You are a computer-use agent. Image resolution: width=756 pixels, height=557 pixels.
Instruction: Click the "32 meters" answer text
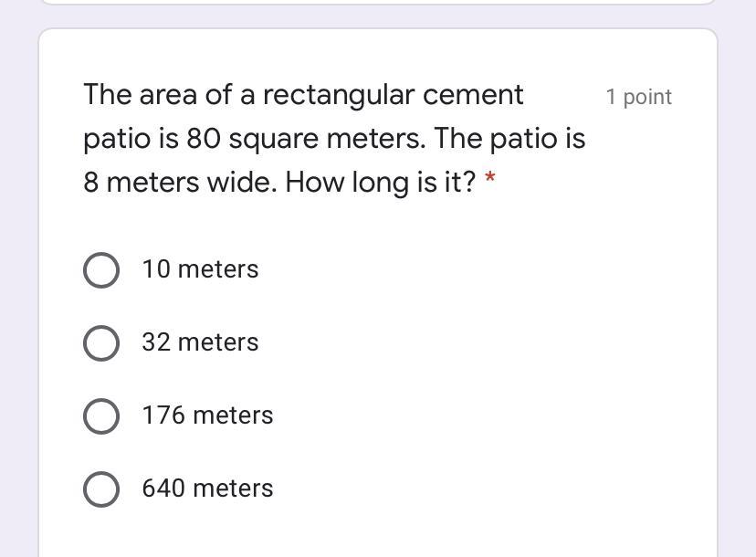click(200, 342)
